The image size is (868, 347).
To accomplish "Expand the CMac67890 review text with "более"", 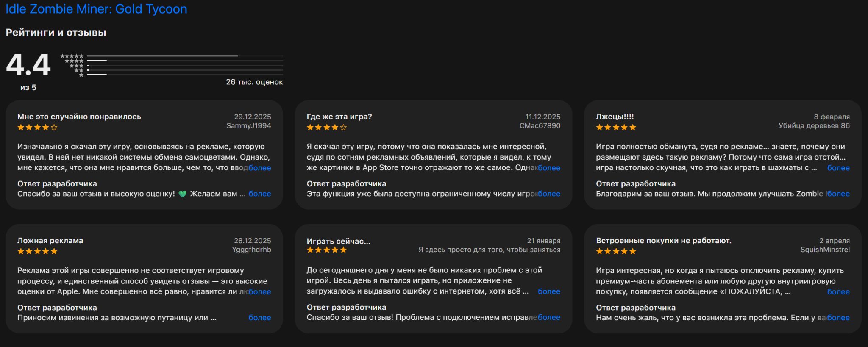I will (549, 168).
